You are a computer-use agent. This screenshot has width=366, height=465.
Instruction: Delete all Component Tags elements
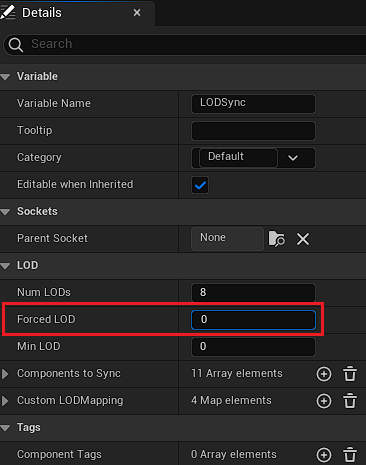tap(350, 455)
